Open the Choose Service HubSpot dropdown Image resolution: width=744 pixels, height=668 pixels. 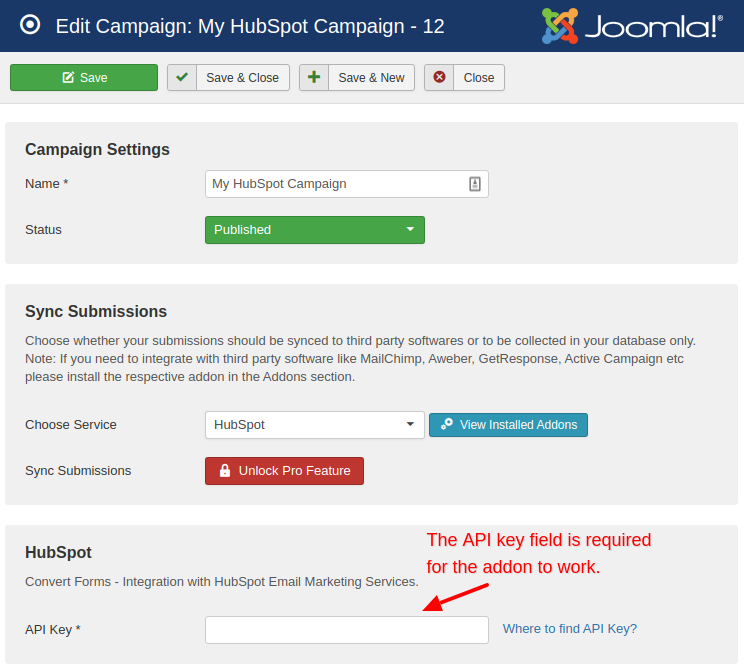315,425
